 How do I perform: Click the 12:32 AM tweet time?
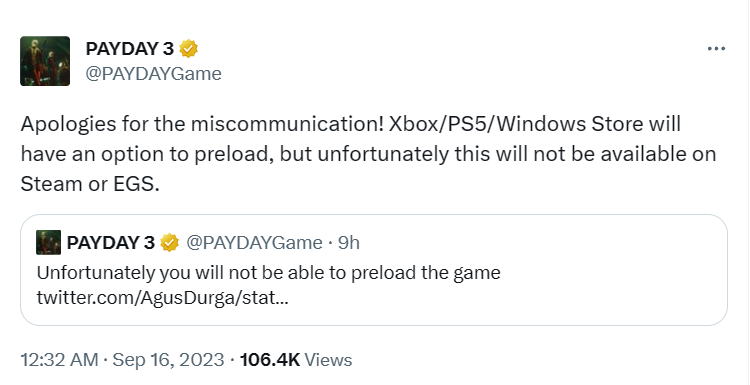coord(59,360)
